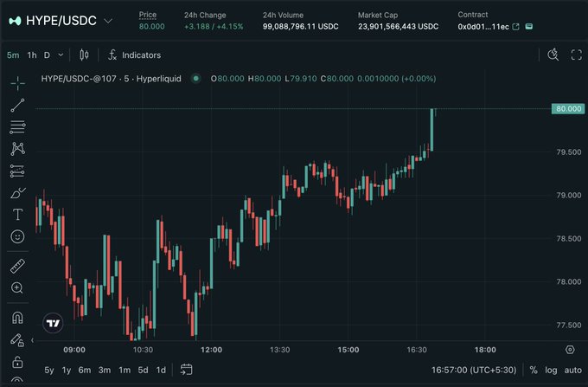Open the Fibonacci retracement tool
The width and height of the screenshot is (588, 387).
pyautogui.click(x=17, y=127)
